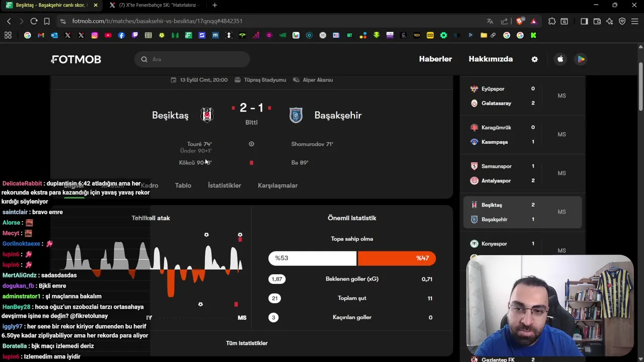Open Brave VPN shield icon
This screenshot has height=362, width=644.
(x=622, y=21)
